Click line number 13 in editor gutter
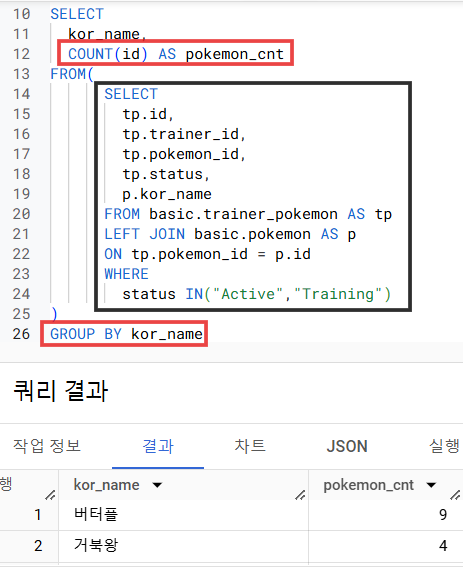Viewport: 463px width, 568px height. pos(21,74)
